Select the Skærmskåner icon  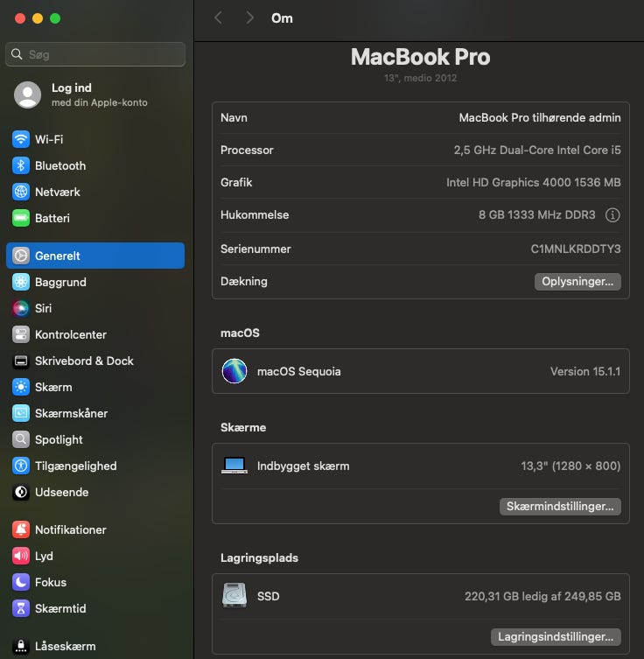pyautogui.click(x=21, y=413)
